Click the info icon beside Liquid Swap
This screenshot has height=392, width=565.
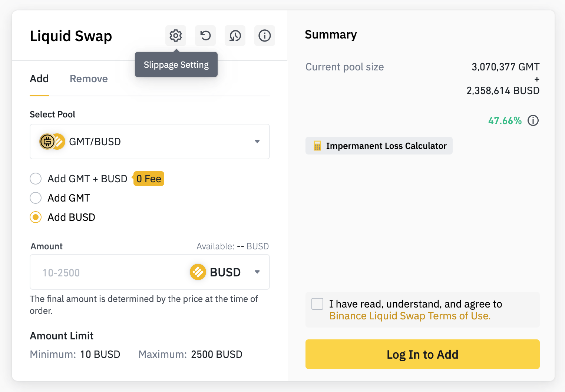pyautogui.click(x=265, y=36)
